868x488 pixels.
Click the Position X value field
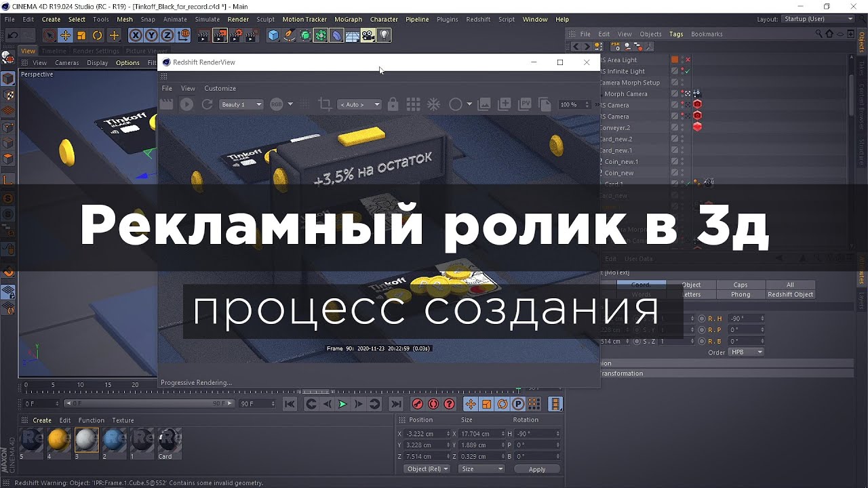[428, 434]
